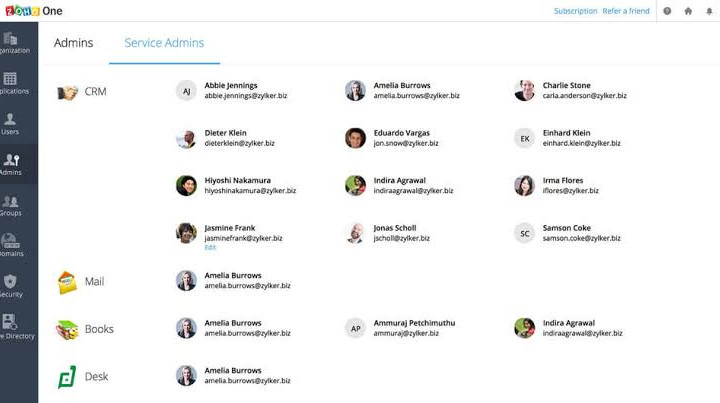Open the notifications bell icon

click(x=709, y=11)
